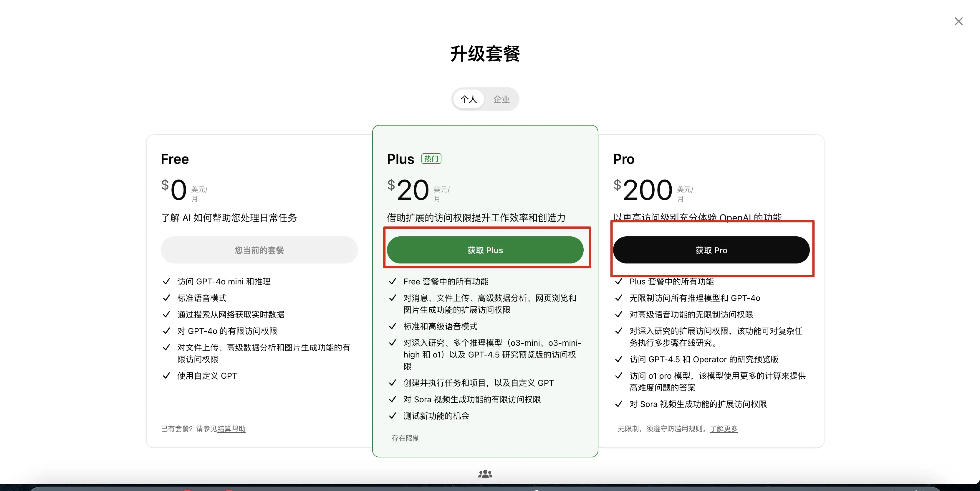Click the text 无限制，须遵守防滥用规则

coord(662,429)
